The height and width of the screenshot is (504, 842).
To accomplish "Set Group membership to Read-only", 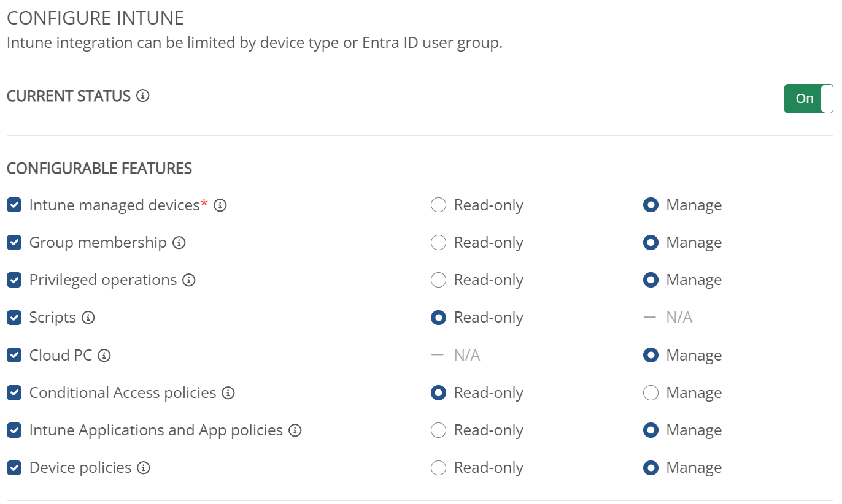I will point(438,243).
